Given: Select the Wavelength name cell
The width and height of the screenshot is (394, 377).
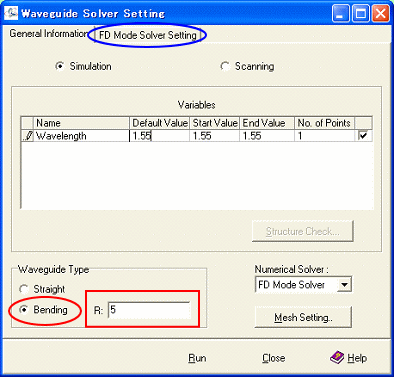Looking at the screenshot, I should (81, 136).
